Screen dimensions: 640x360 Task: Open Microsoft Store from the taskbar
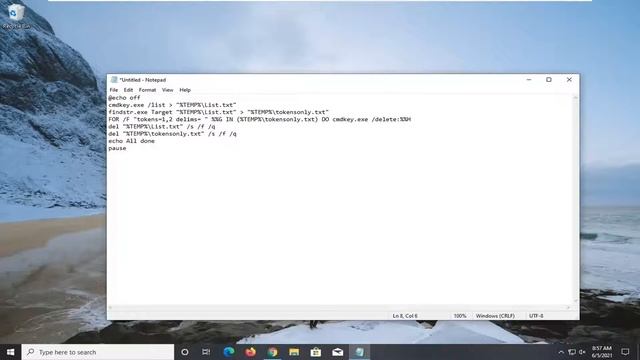tap(316, 352)
